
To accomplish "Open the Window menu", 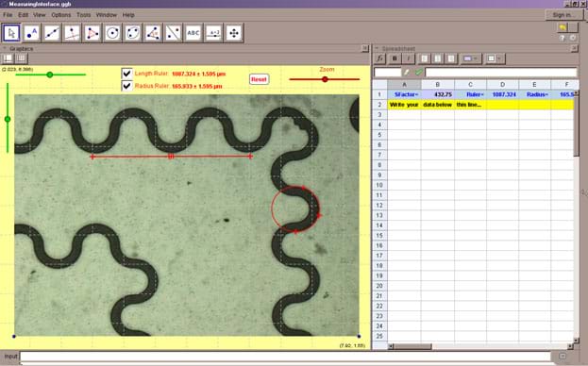I will (106, 15).
